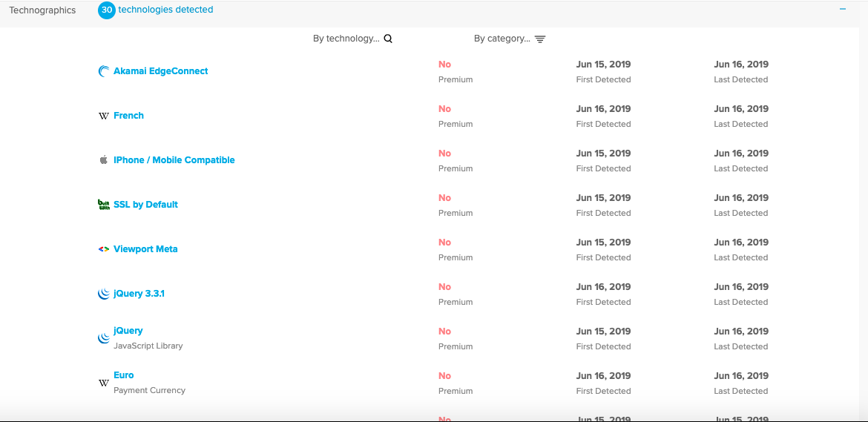Click the Technographics section label
The image size is (868, 422).
[x=42, y=10]
